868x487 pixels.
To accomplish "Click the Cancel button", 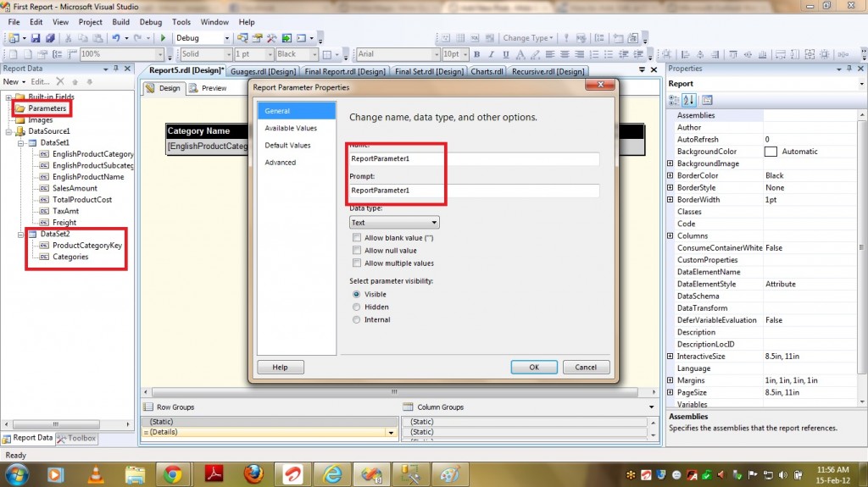I will tap(586, 367).
